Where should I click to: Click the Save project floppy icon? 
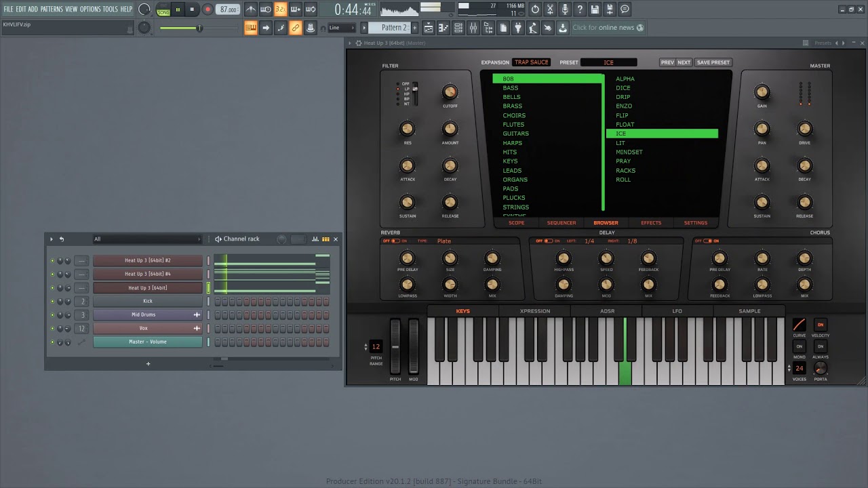click(x=595, y=9)
